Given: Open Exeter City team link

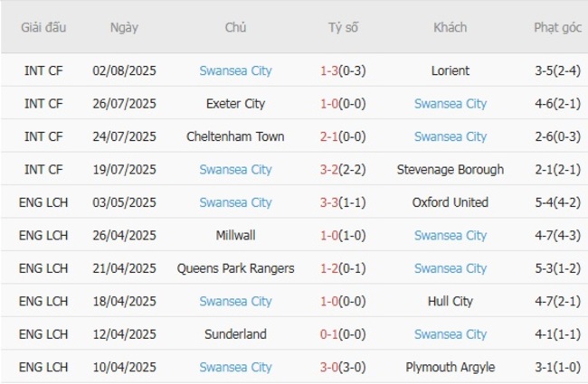Looking at the screenshot, I should tap(235, 104).
